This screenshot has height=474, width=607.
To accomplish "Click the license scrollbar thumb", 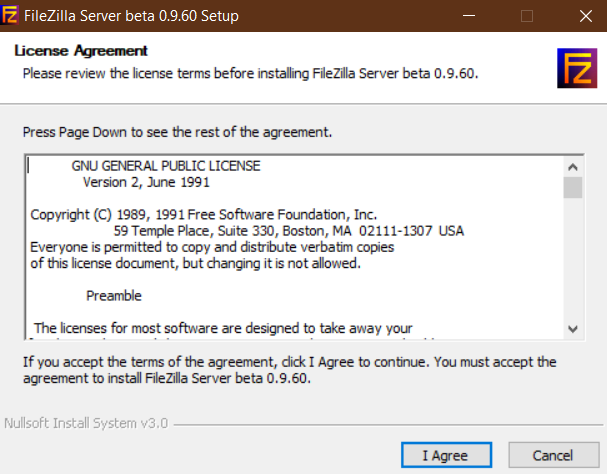I will pos(573,187).
